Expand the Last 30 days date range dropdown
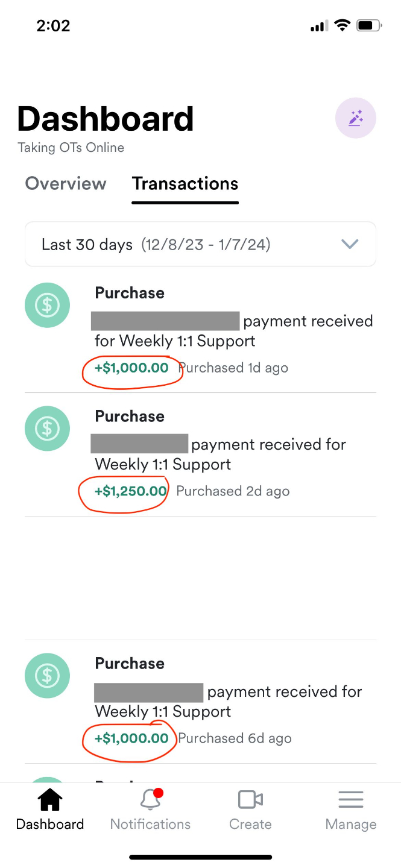This screenshot has height=868, width=401. click(200, 244)
